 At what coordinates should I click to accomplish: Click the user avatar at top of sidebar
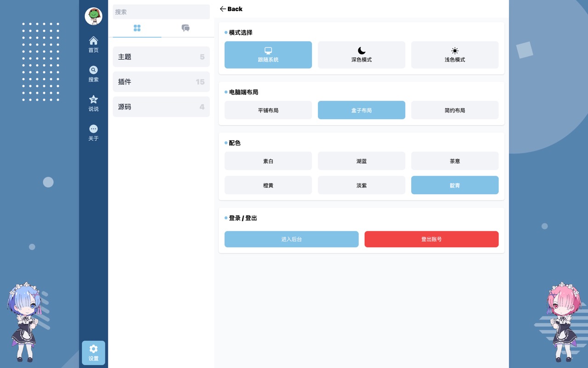tap(93, 16)
